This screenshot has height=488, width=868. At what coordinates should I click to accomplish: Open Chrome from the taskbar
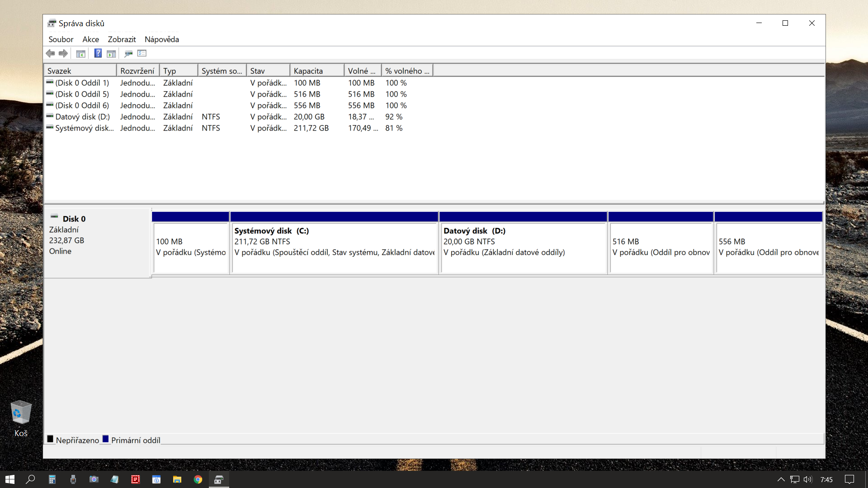coord(198,479)
